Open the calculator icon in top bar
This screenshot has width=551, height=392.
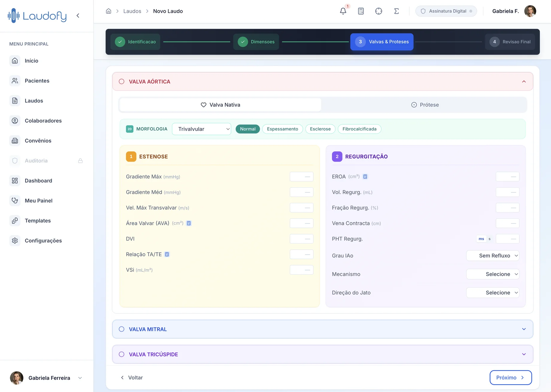pos(361,11)
